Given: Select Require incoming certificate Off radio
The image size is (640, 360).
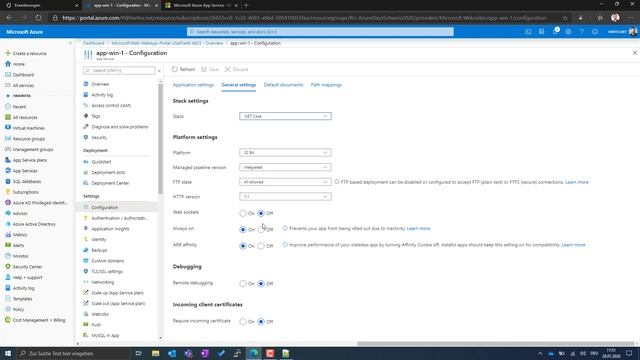Looking at the screenshot, I should (x=261, y=322).
